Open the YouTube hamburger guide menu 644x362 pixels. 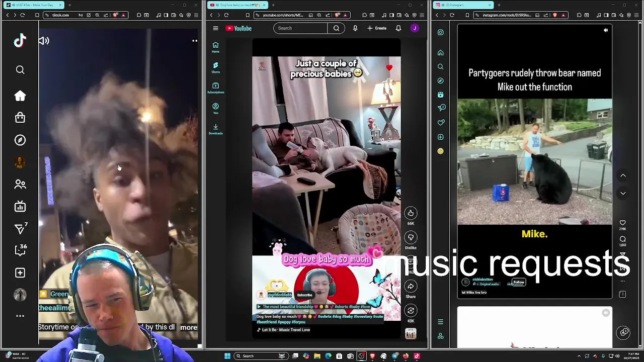(215, 28)
